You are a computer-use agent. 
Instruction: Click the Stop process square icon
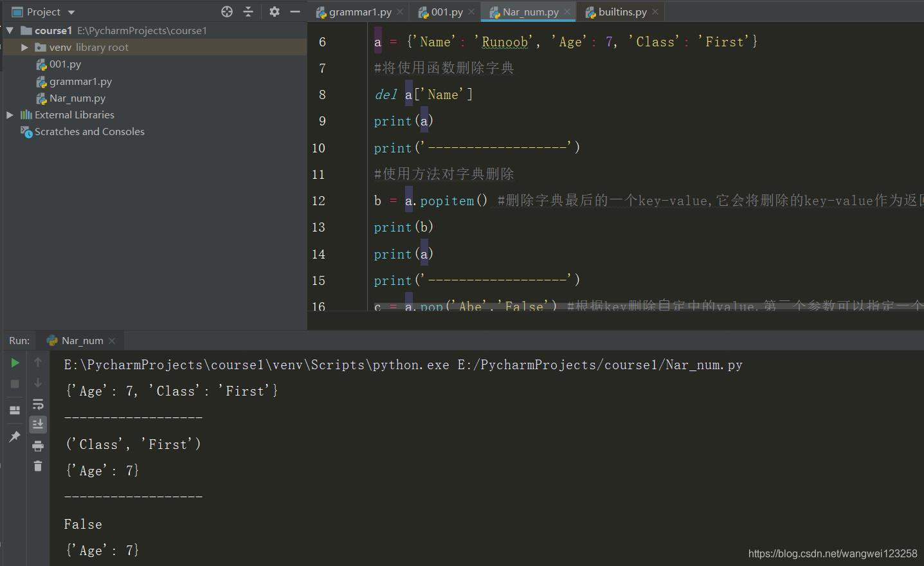[15, 384]
